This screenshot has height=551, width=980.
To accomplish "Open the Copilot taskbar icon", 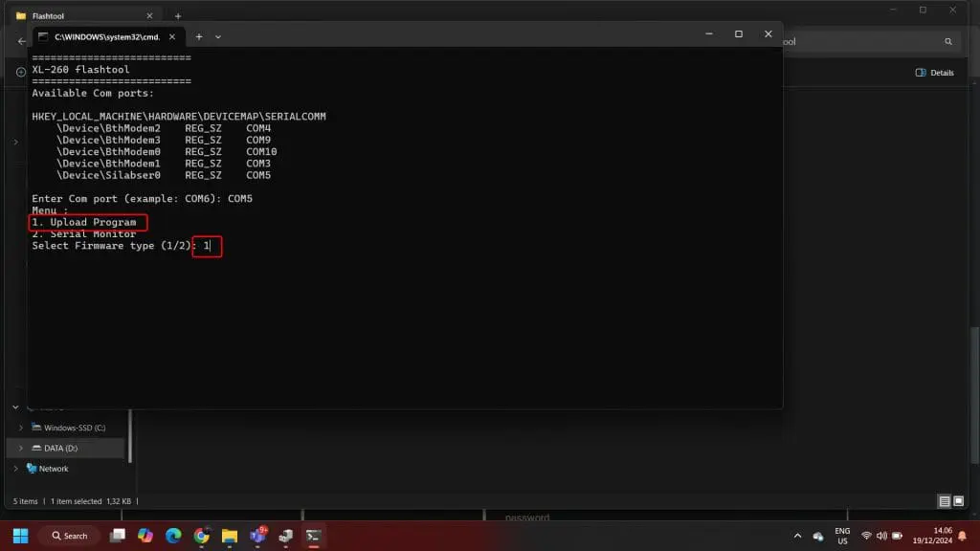I will 145,536.
